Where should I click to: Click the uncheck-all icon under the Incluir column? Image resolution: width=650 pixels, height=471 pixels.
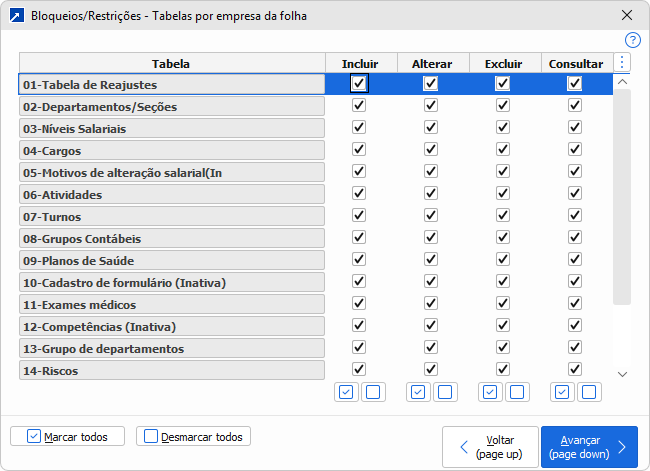coord(372,392)
